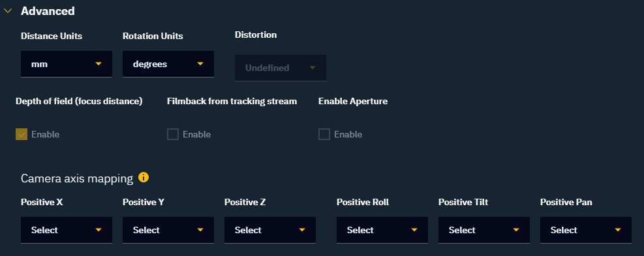644x256 pixels.
Task: Click the Enable label beside Aperture checkbox
Action: click(x=348, y=134)
